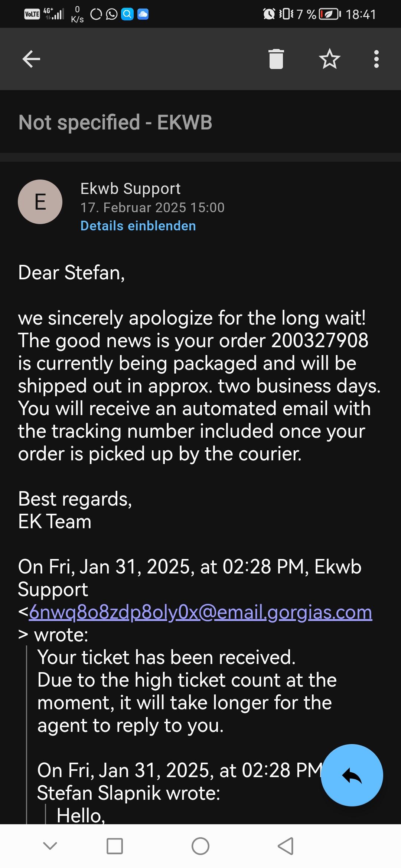
Task: Star this email as favorite
Action: [329, 59]
